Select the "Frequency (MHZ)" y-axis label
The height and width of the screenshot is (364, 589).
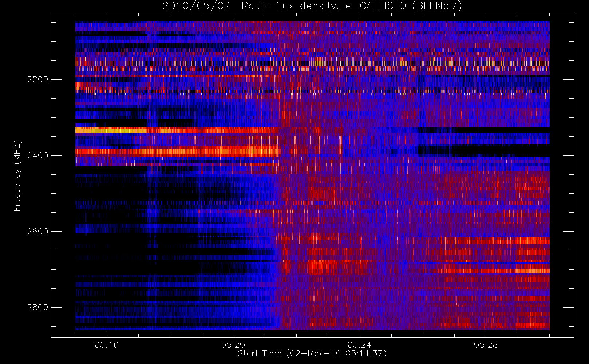click(17, 175)
